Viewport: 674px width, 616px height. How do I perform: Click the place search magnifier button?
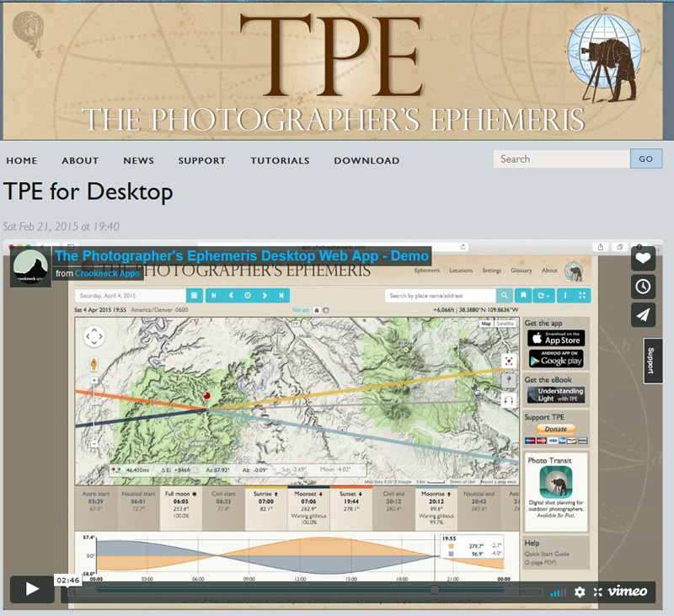coord(504,295)
